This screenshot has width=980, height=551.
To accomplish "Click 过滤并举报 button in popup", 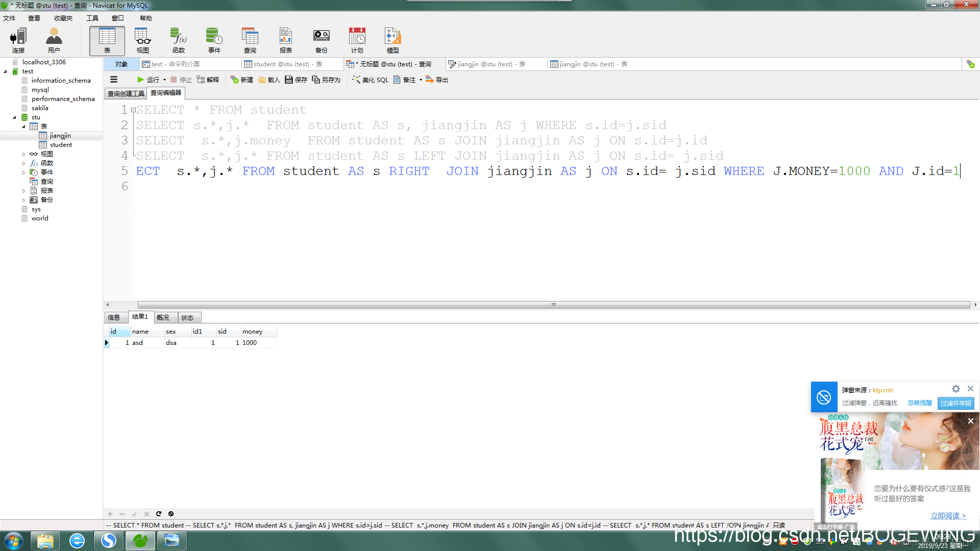I will click(955, 403).
